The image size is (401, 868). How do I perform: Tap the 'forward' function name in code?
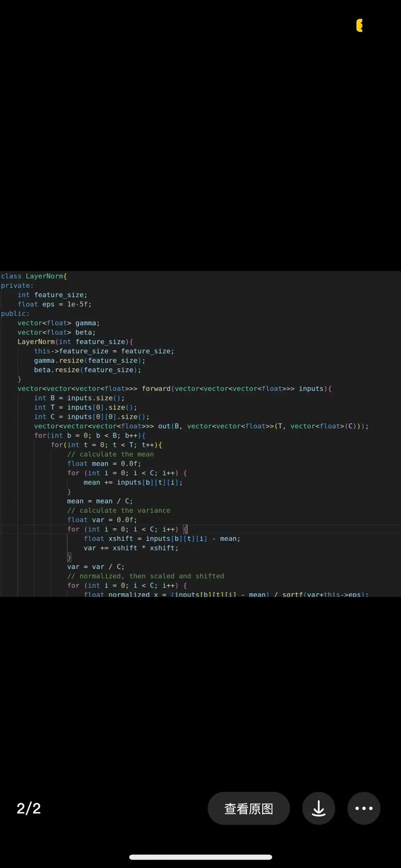156,389
